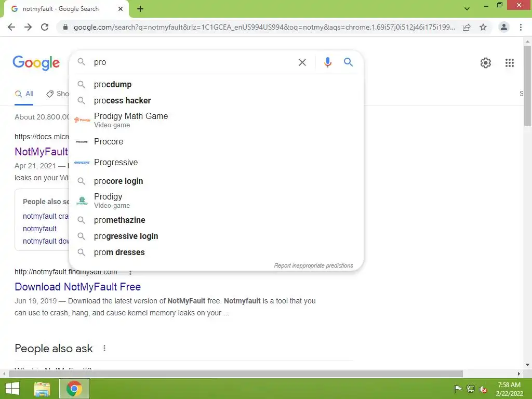The width and height of the screenshot is (532, 399).
Task: Open the Windows Start button
Action: [12, 389]
